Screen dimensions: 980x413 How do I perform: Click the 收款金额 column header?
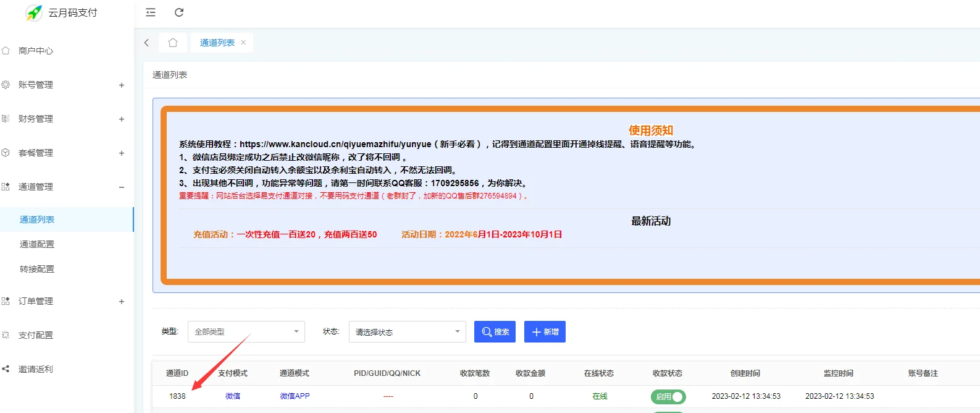pos(530,373)
